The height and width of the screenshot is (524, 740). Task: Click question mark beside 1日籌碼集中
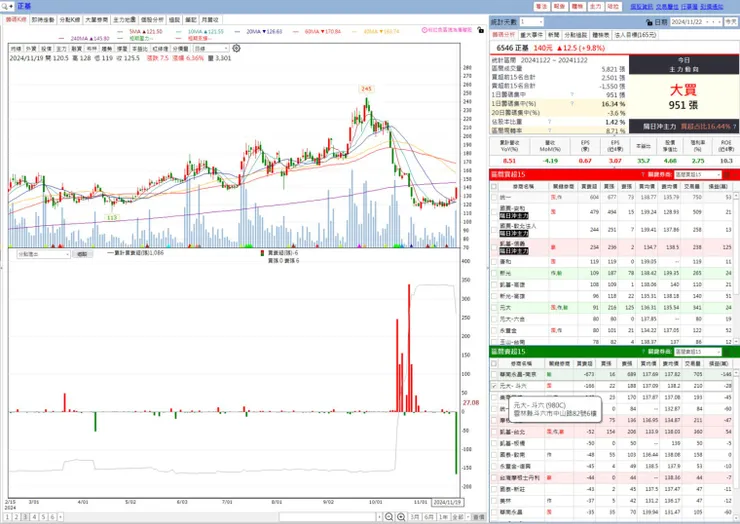coord(572,94)
